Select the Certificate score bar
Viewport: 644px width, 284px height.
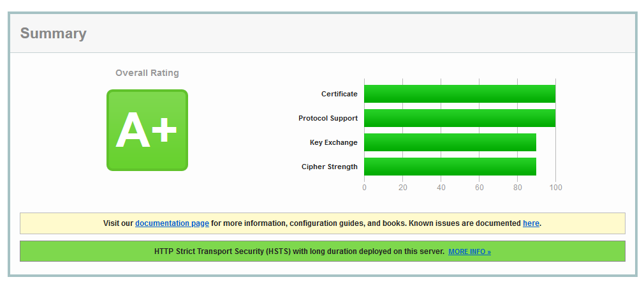pos(460,94)
